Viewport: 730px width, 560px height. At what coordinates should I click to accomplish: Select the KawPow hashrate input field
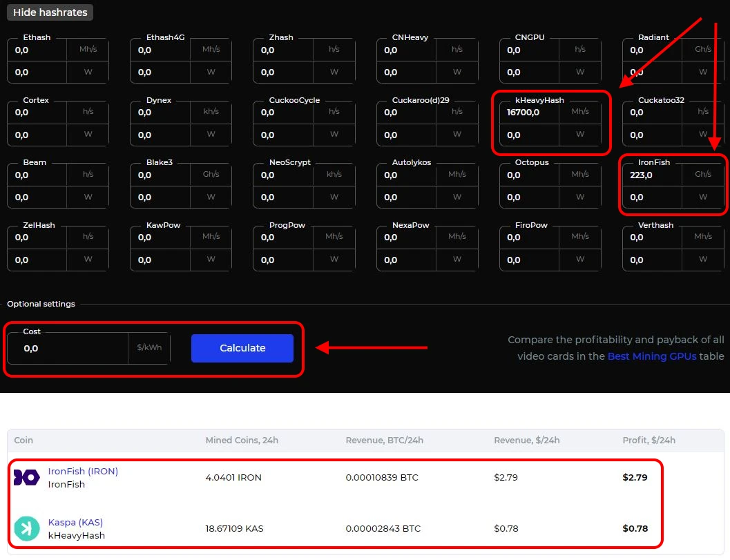pyautogui.click(x=160, y=238)
